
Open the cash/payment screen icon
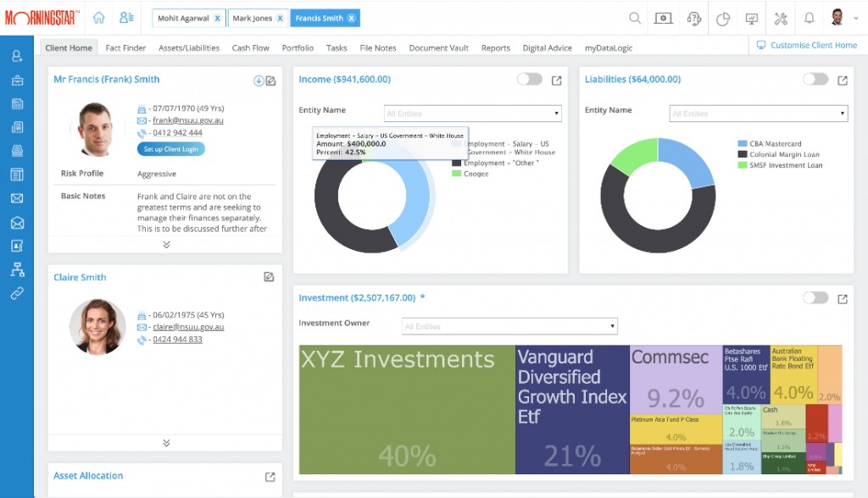point(663,19)
